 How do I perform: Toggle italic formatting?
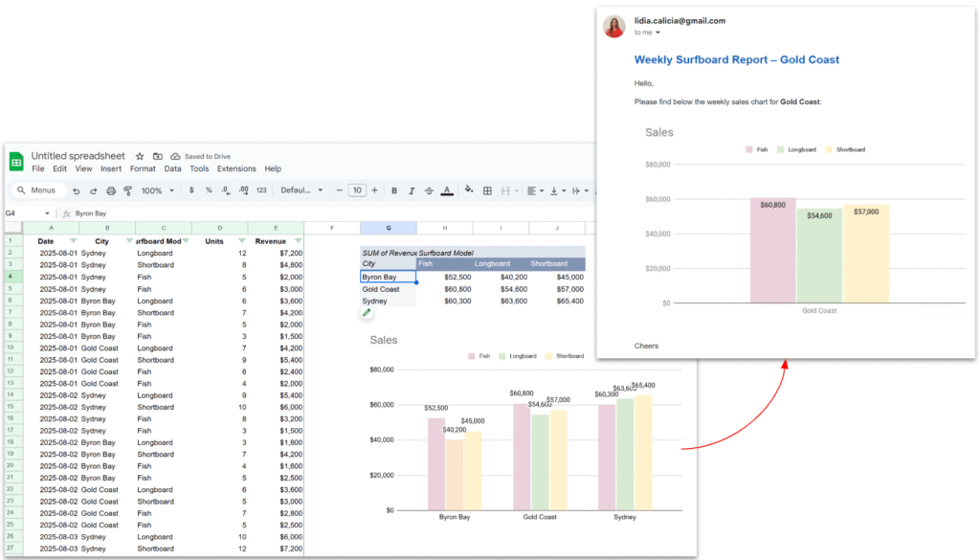pos(412,190)
